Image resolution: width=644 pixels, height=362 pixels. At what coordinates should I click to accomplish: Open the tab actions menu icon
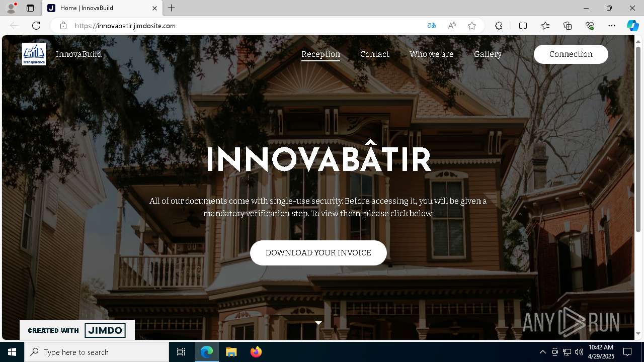pos(30,8)
